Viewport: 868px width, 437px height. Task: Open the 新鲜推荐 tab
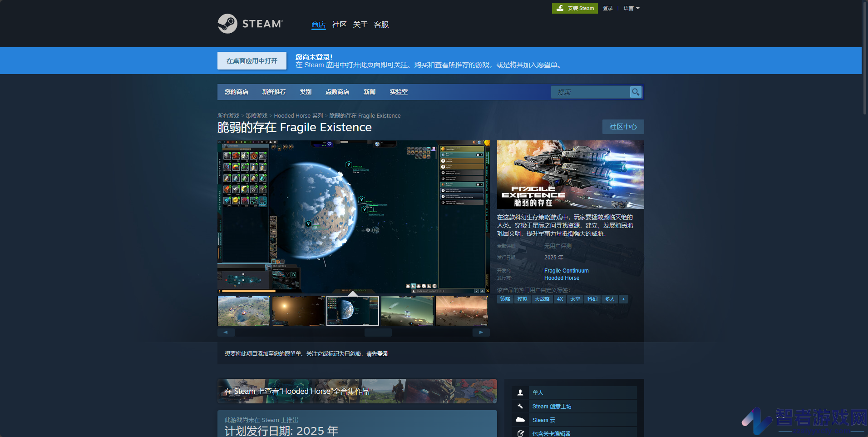tap(274, 92)
